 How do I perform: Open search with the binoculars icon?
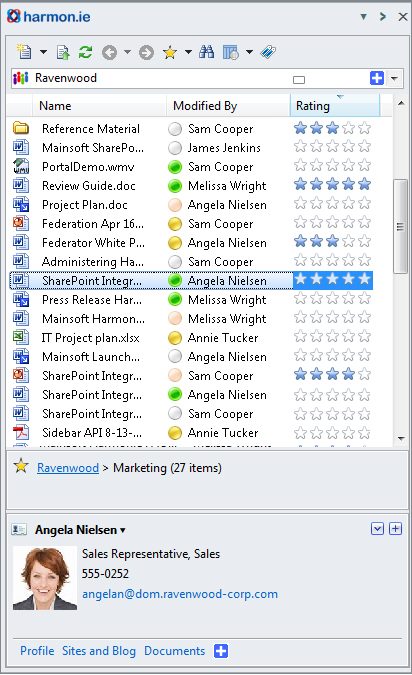pos(207,52)
